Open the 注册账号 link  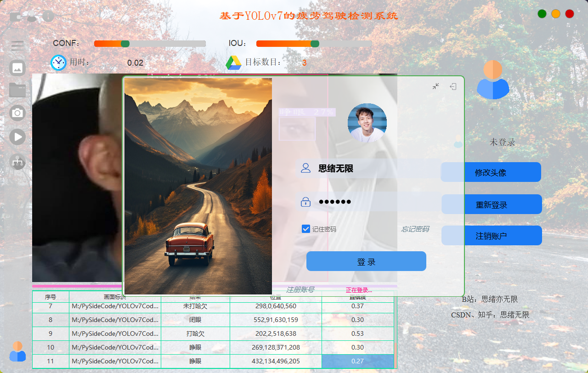300,290
